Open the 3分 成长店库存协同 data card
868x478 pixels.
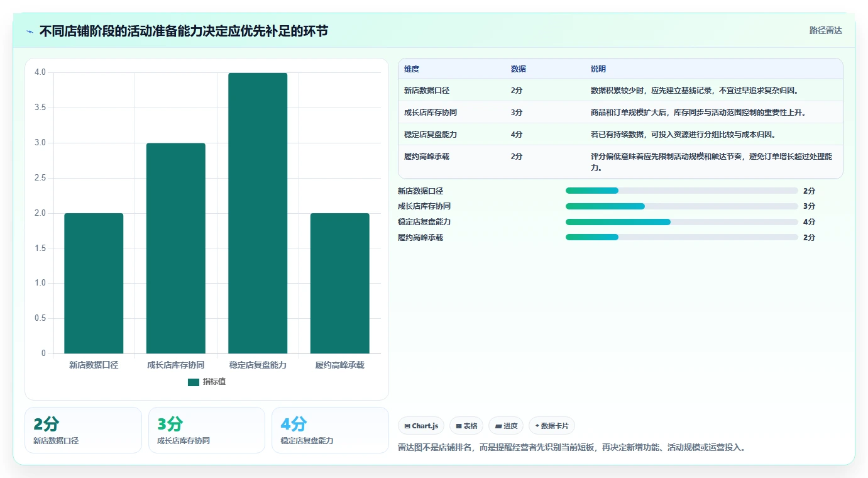pyautogui.click(x=207, y=430)
